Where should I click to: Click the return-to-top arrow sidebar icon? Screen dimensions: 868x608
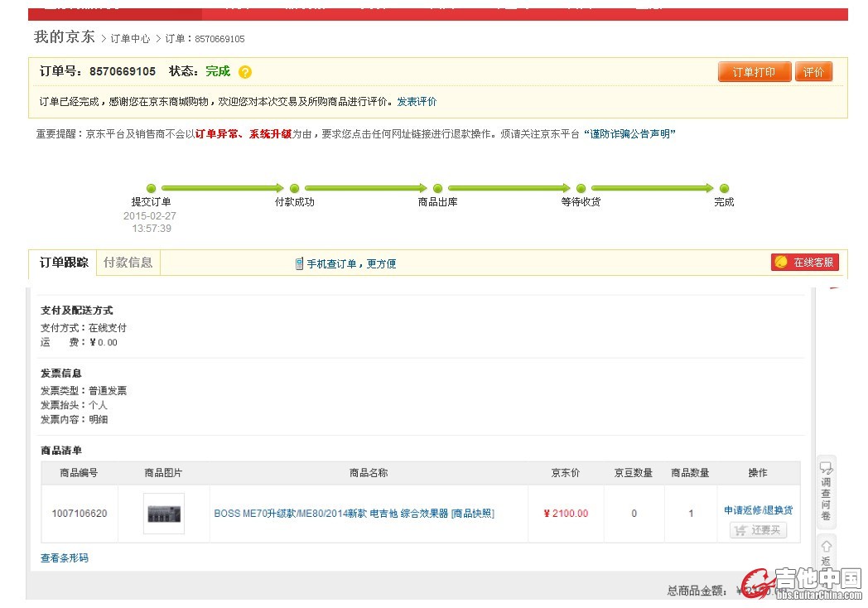[826, 546]
